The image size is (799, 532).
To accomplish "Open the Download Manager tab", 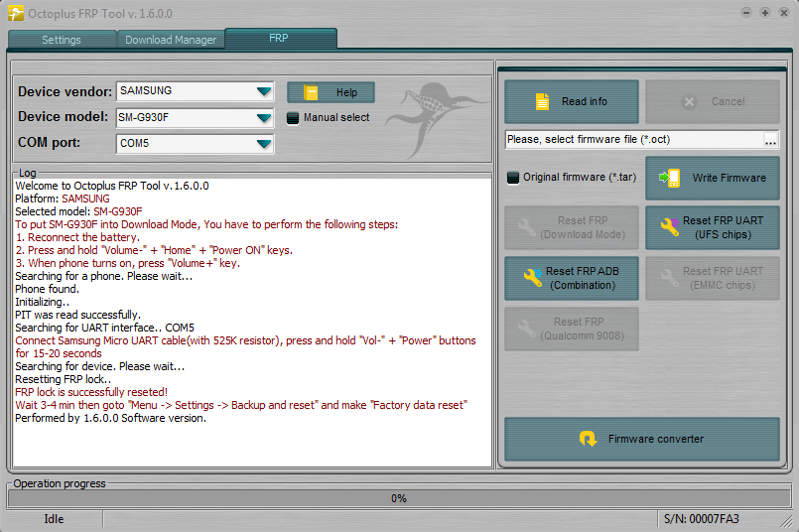I will coord(171,40).
